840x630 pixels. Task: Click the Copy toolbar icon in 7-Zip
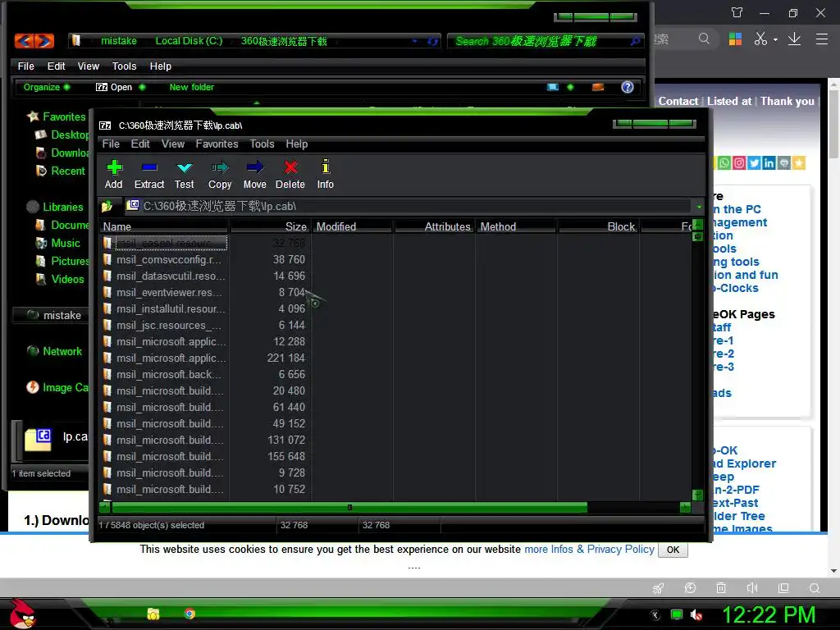click(x=220, y=174)
